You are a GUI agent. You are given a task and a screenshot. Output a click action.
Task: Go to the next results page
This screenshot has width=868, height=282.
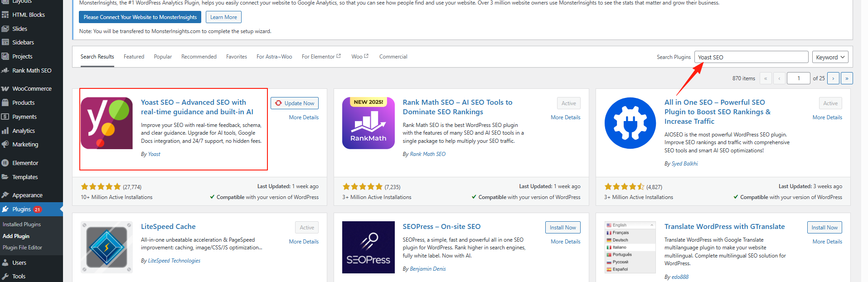pos(833,78)
